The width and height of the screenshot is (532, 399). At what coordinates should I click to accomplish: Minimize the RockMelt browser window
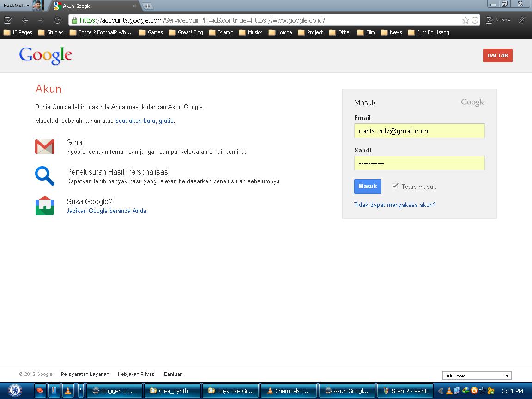click(x=493, y=4)
